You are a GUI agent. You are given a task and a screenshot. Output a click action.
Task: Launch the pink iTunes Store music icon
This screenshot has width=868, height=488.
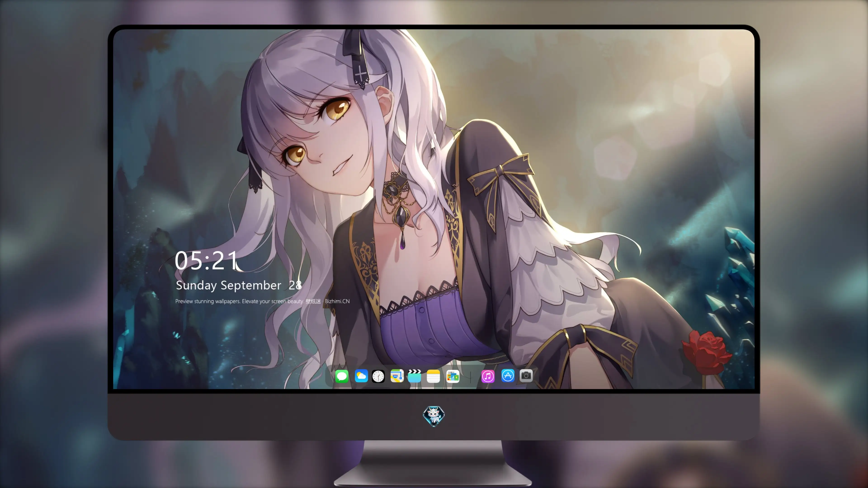488,376
